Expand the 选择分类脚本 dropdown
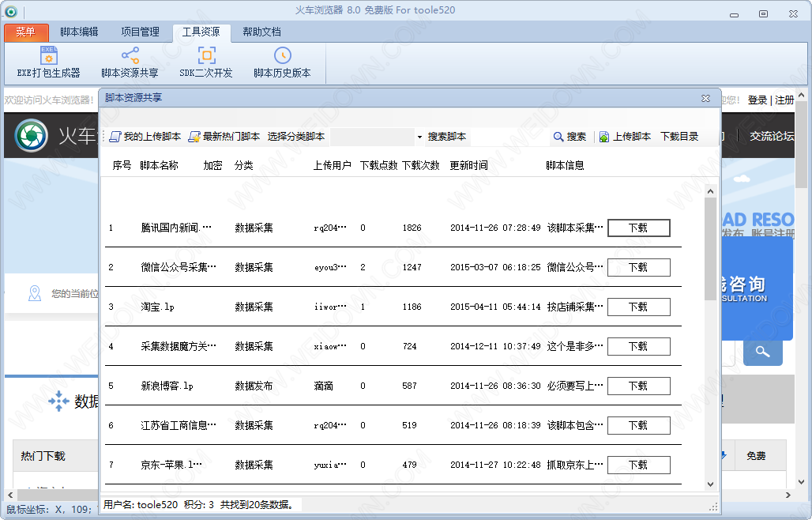The width and height of the screenshot is (812, 520). tap(419, 137)
